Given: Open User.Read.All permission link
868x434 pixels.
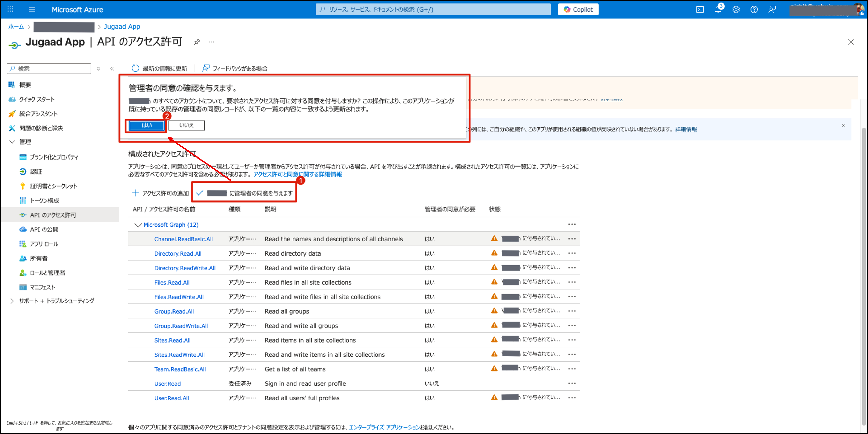Looking at the screenshot, I should tap(171, 398).
